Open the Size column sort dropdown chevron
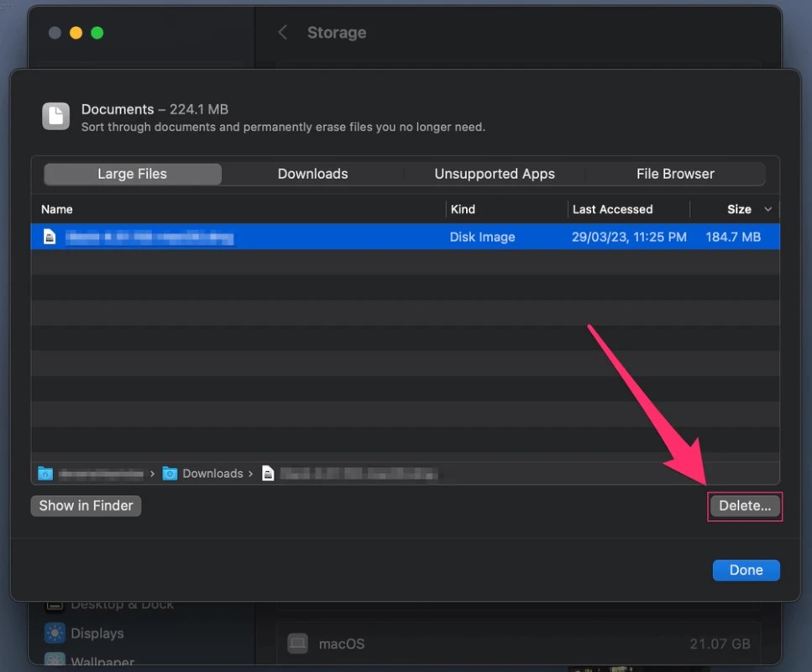This screenshot has width=812, height=672. 767,209
